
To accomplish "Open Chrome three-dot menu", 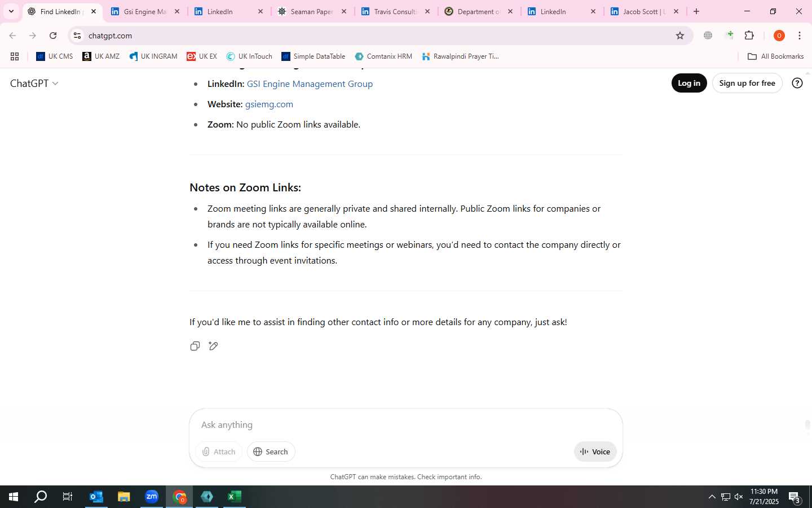I will point(800,36).
